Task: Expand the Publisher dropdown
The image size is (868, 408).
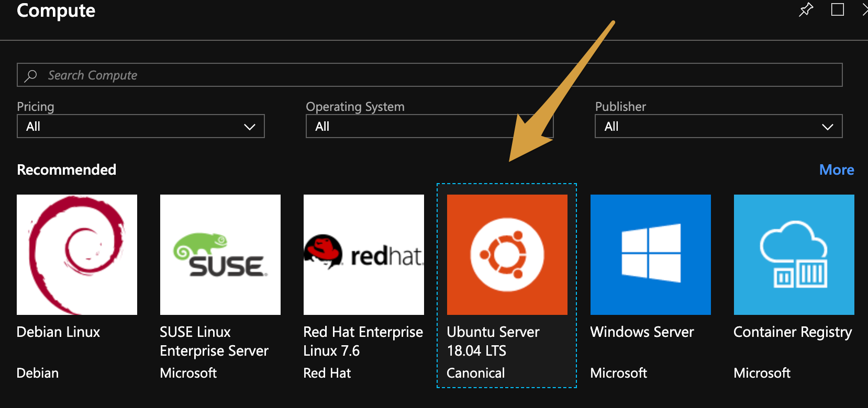Action: (718, 127)
